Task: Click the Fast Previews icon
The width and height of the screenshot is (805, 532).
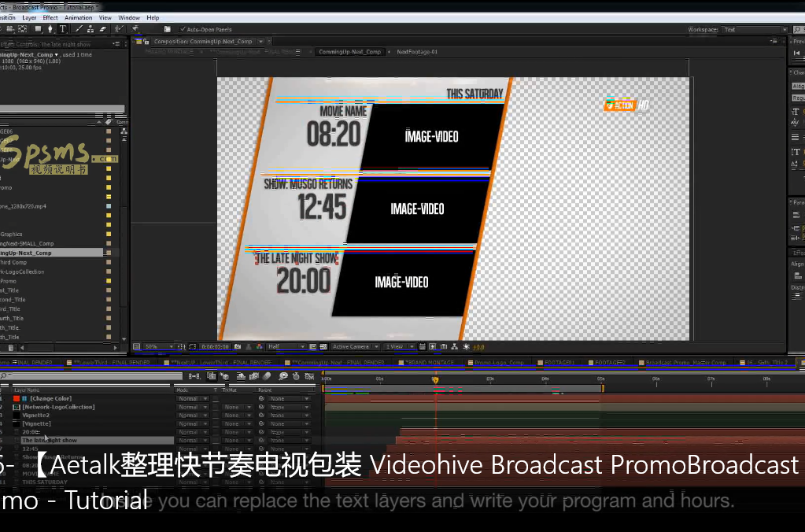Action: click(x=432, y=346)
